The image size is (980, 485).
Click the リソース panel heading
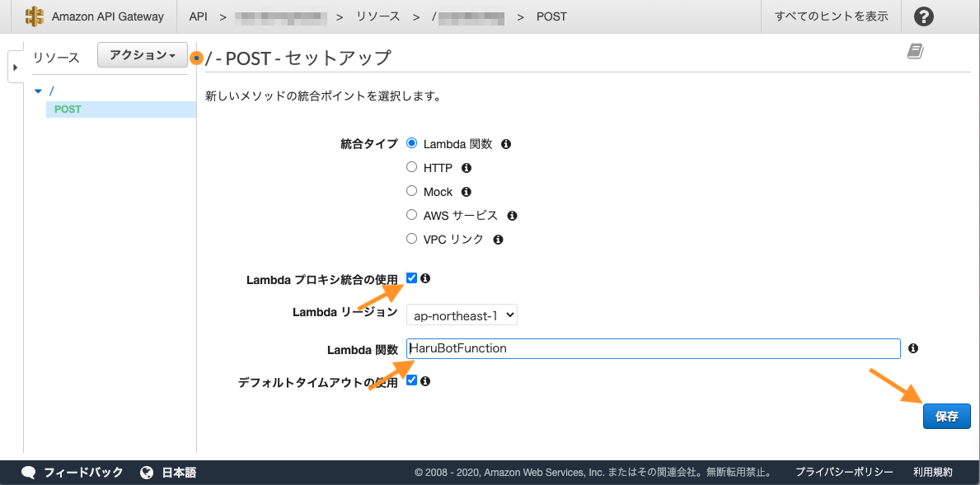56,58
